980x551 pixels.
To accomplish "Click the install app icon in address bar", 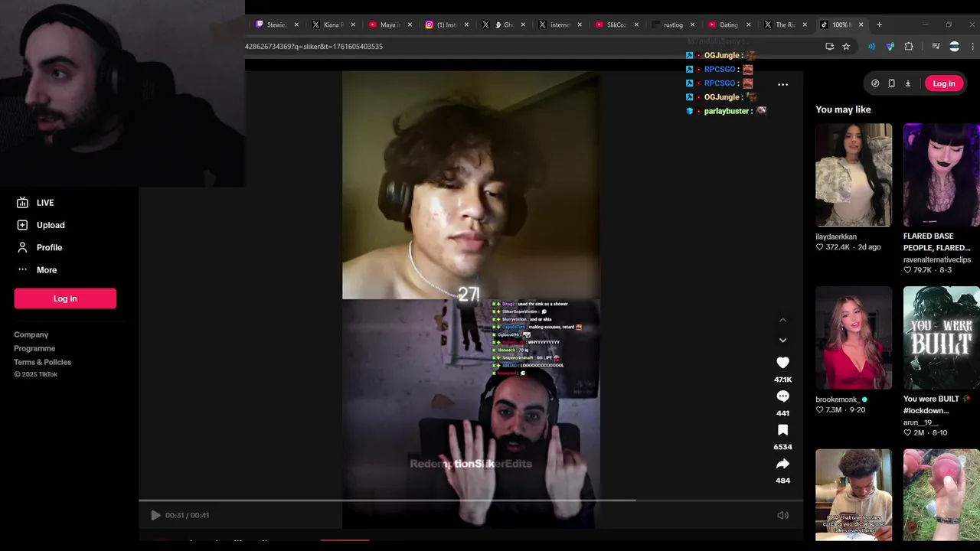I will pos(829,47).
